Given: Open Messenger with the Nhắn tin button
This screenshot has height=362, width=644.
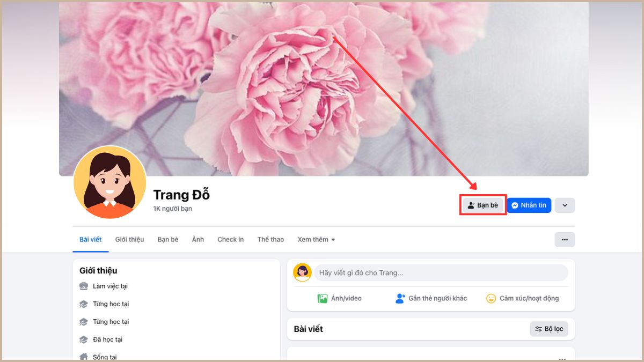Looking at the screenshot, I should [529, 205].
